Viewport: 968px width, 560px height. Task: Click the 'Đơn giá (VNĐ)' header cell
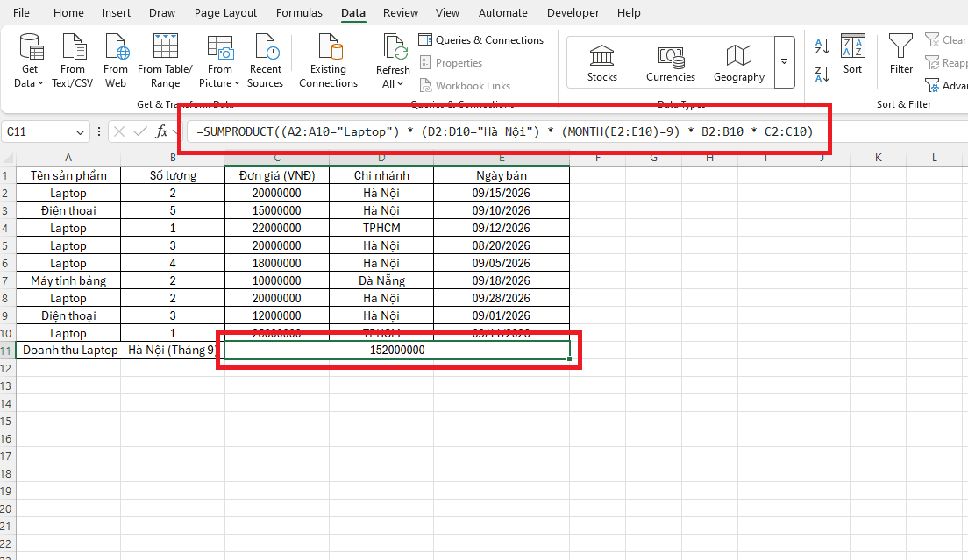coord(277,175)
